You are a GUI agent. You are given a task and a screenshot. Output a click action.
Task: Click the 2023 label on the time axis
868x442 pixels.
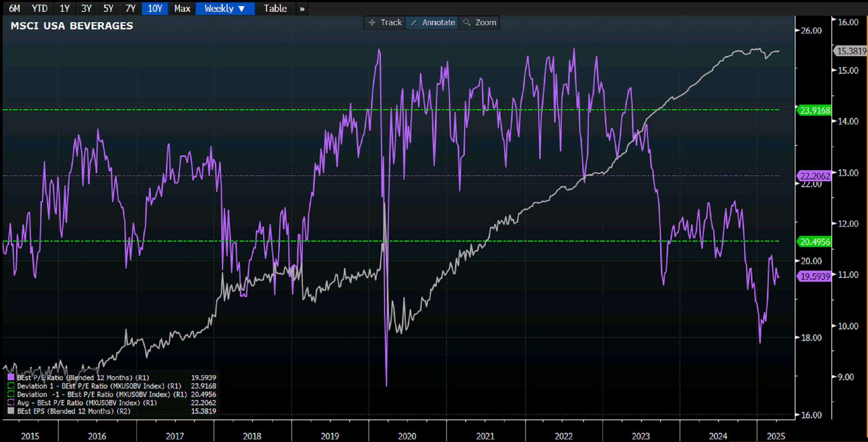point(641,436)
